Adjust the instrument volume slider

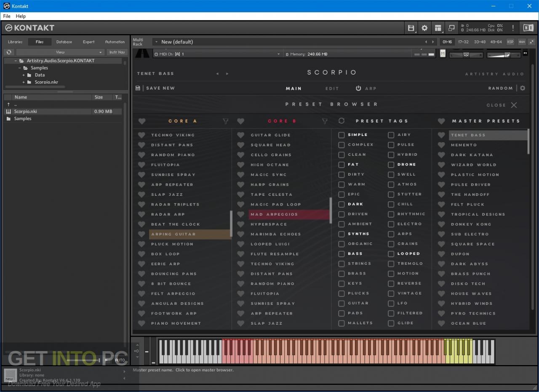504,55
